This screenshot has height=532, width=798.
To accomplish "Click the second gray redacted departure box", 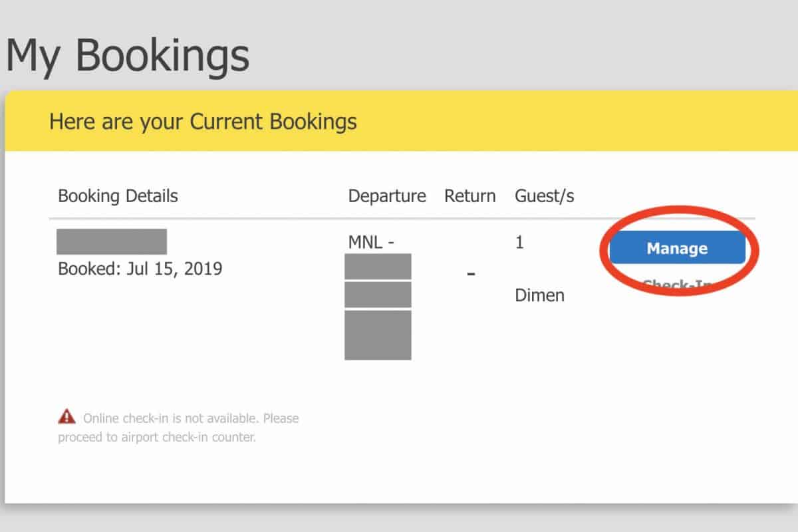I will click(378, 295).
